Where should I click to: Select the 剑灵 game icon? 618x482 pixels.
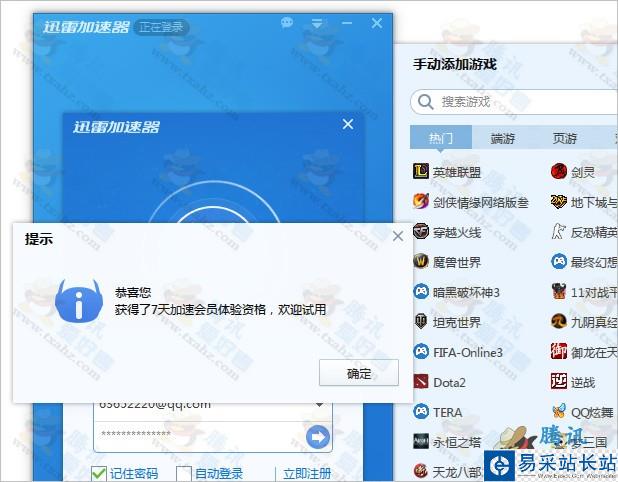pos(558,171)
